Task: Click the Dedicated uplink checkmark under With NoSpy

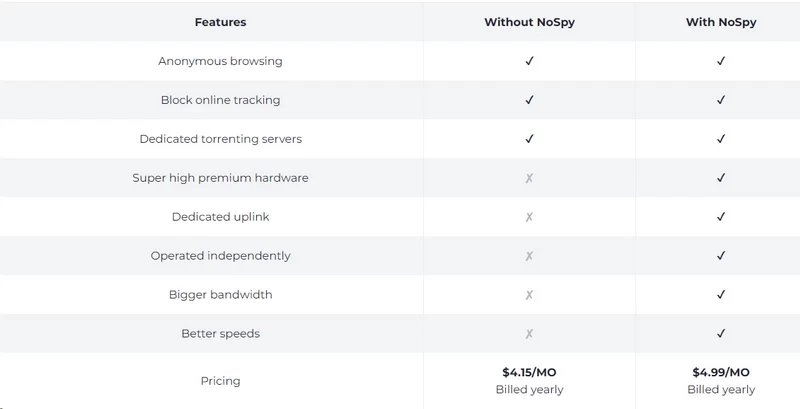Action: pos(720,217)
